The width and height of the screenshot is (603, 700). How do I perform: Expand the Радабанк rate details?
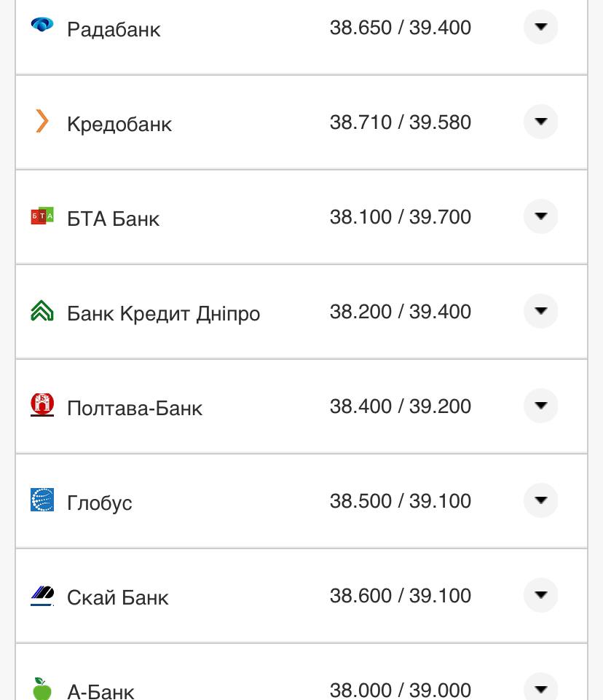(540, 27)
